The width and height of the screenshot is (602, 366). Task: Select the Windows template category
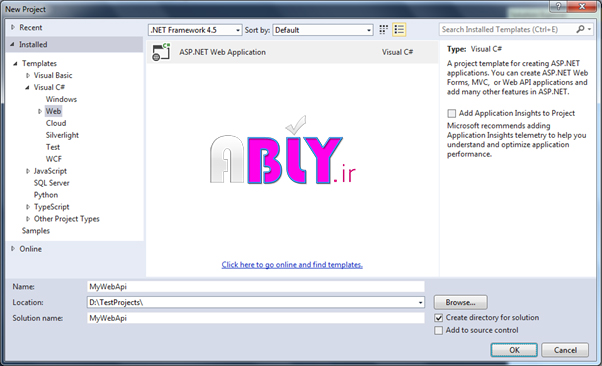61,99
